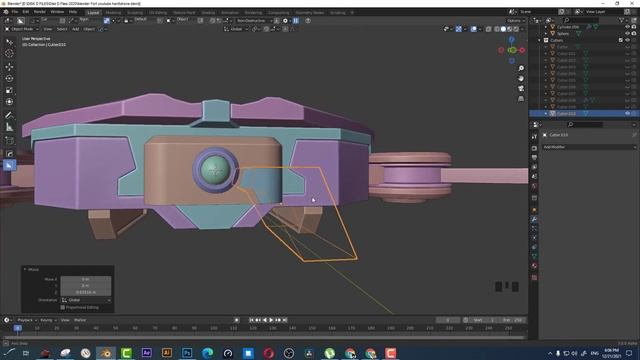Select the Measure tool
The width and height of the screenshot is (640, 360).
click(x=9, y=127)
